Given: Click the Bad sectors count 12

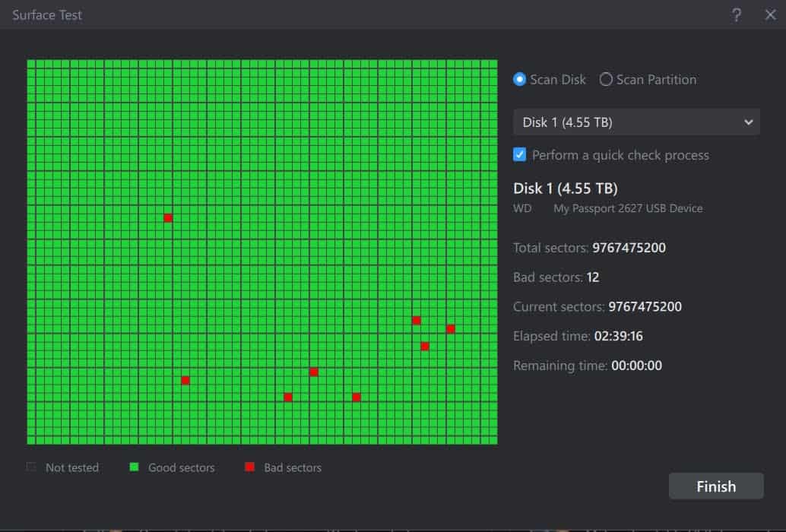Looking at the screenshot, I should [593, 277].
